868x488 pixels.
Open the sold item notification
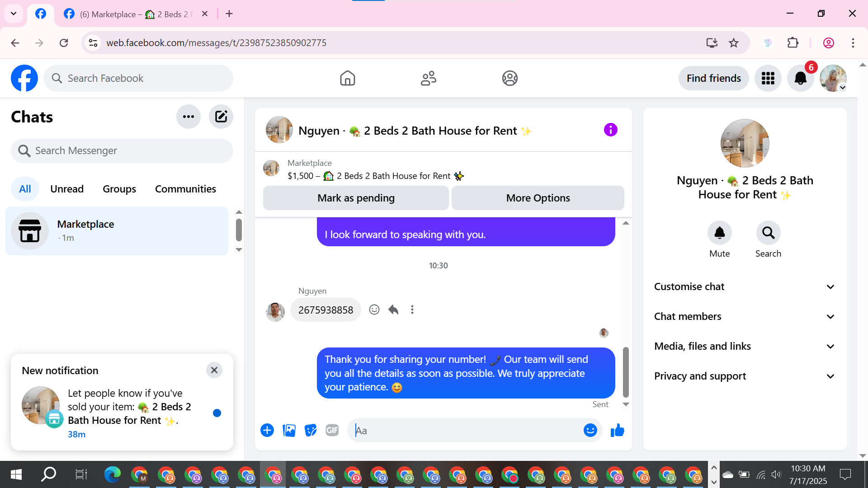(122, 413)
